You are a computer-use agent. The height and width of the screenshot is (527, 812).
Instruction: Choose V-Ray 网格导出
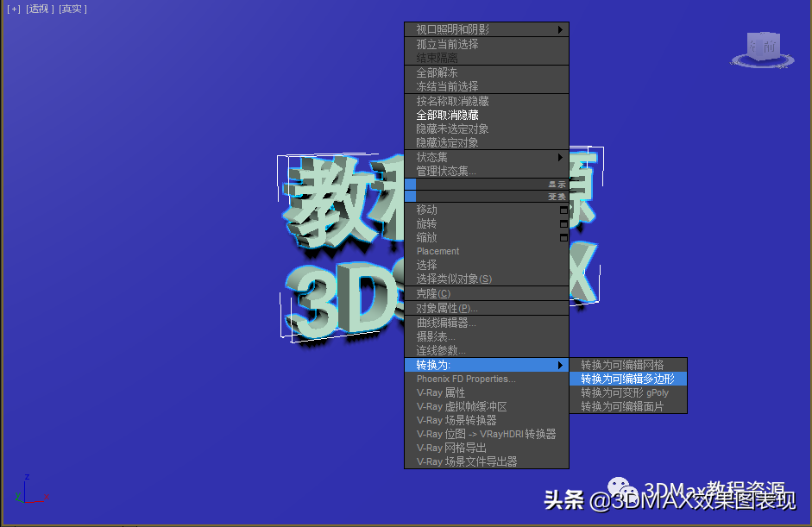coord(487,448)
